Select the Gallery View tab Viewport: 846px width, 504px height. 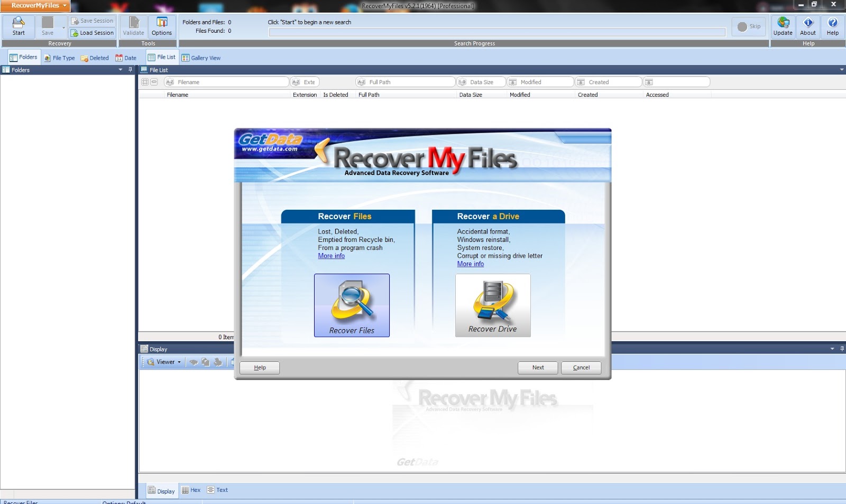point(201,58)
